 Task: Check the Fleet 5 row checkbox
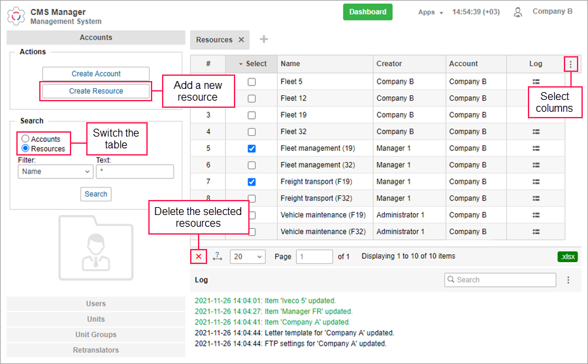click(252, 82)
